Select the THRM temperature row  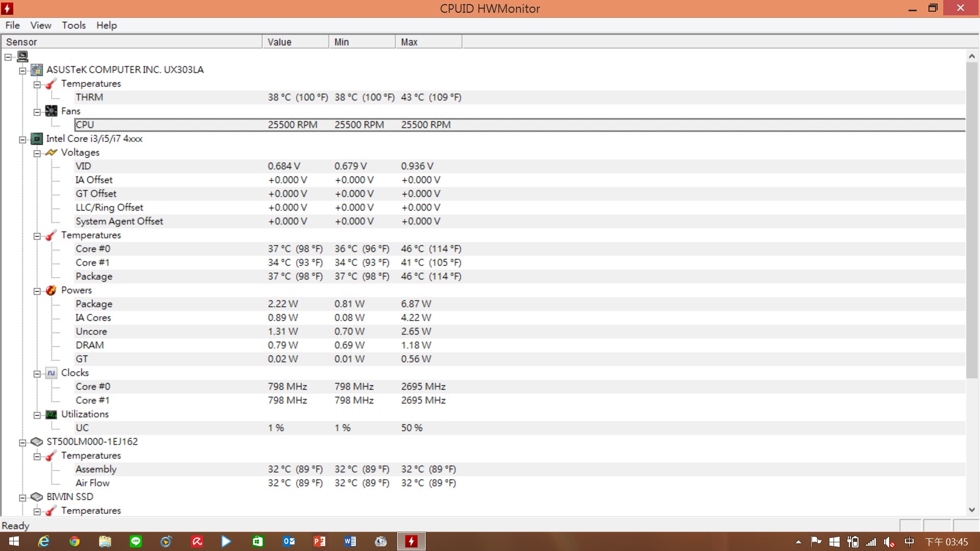520,97
